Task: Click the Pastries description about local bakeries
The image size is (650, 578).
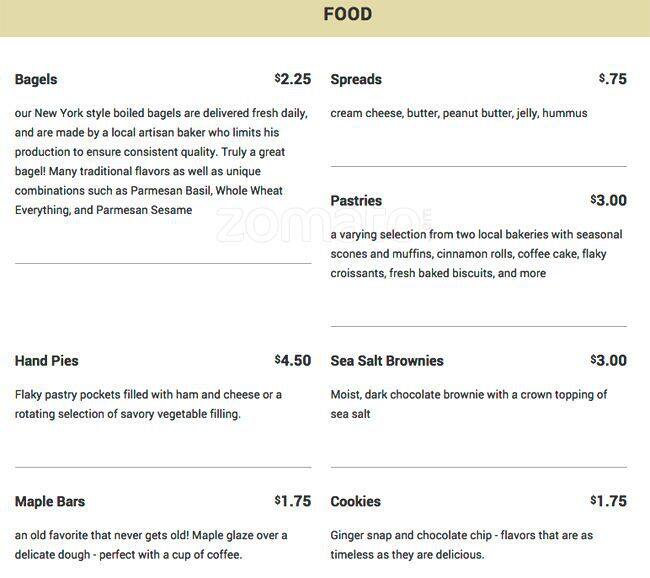Action: click(x=476, y=254)
